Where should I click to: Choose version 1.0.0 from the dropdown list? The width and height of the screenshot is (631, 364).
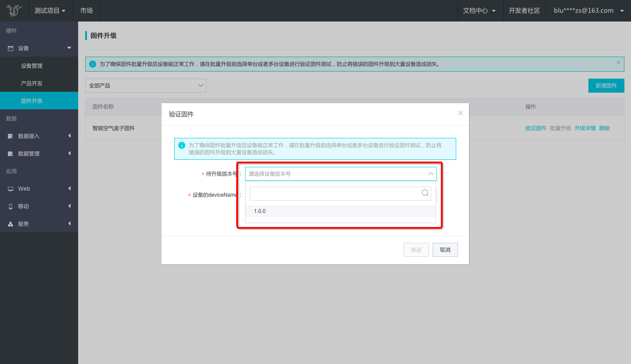340,211
